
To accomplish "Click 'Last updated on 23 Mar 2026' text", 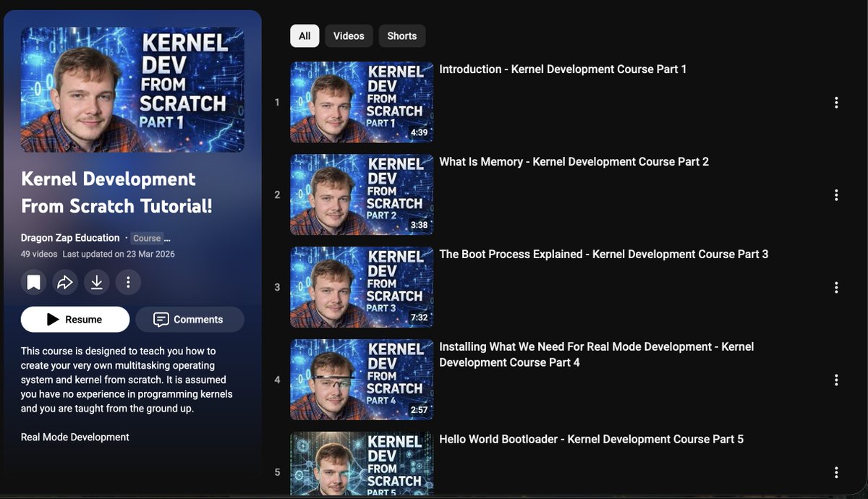I will pyautogui.click(x=119, y=255).
